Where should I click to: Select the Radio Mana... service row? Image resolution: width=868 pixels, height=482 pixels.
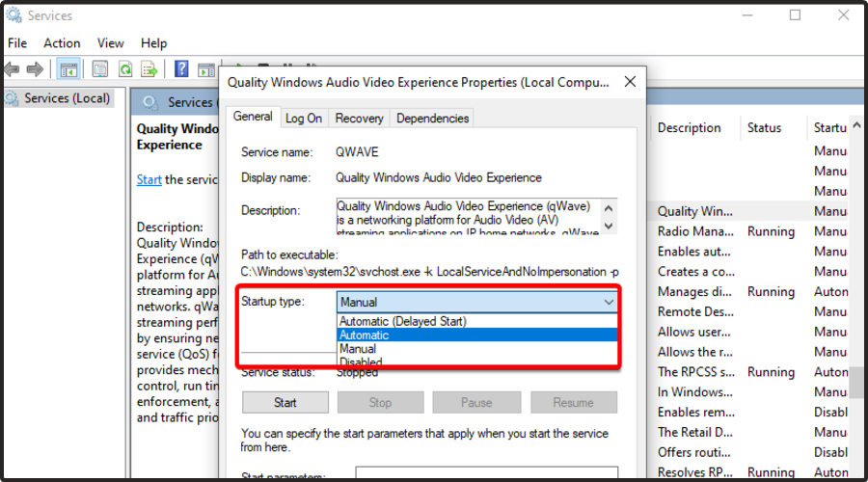[x=749, y=231]
